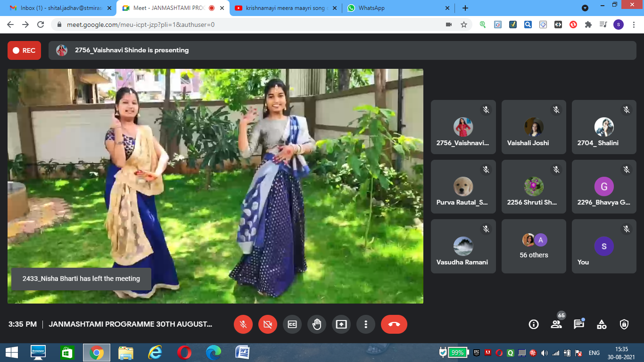
Task: Open meeting details info icon
Action: 534,324
